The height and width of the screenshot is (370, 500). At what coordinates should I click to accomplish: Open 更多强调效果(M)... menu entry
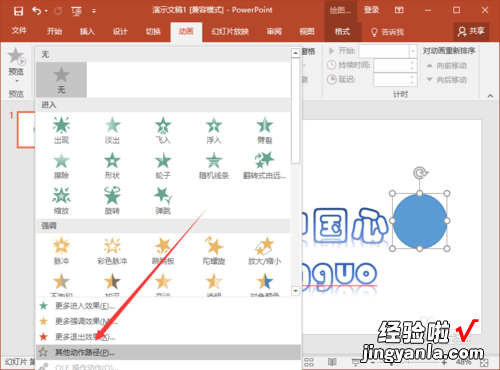[x=168, y=321]
